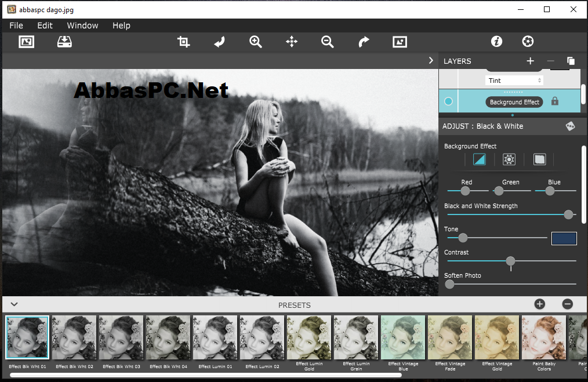Click the Tone slider handle

463,238
